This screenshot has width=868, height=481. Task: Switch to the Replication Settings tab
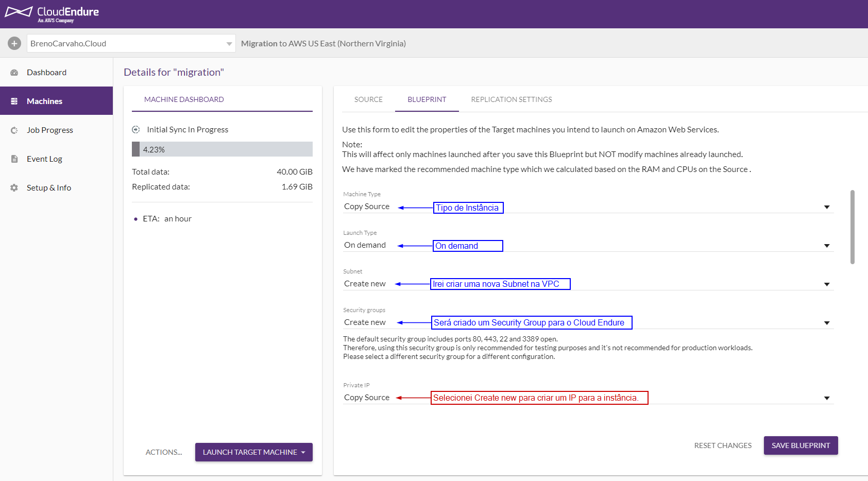(x=511, y=99)
